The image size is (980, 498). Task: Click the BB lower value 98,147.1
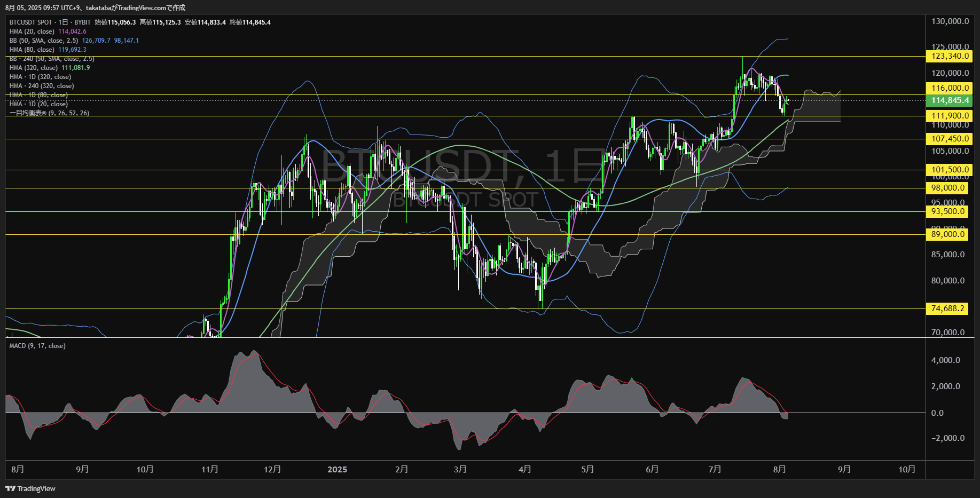(x=127, y=41)
